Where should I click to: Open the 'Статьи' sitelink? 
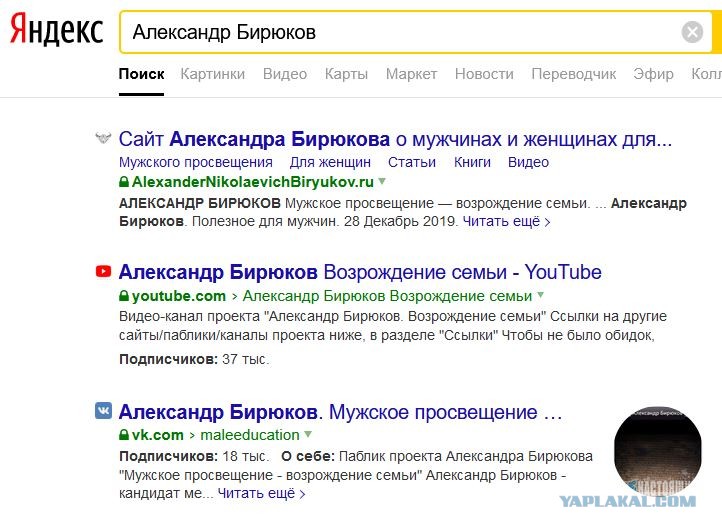point(412,162)
